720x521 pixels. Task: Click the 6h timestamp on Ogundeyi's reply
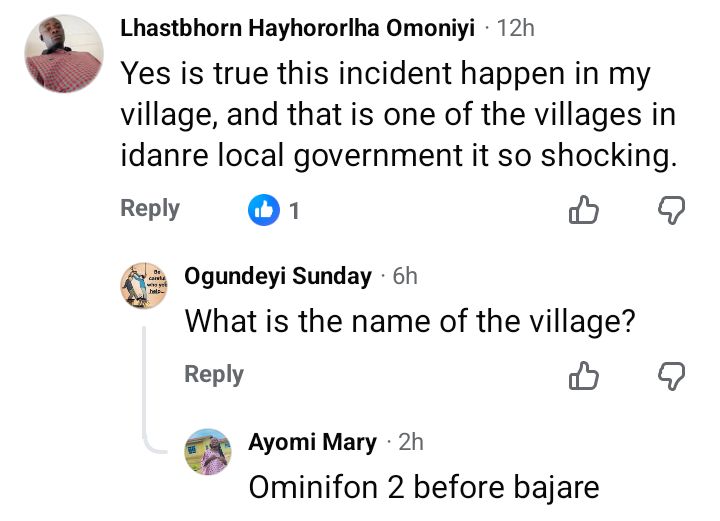(x=404, y=277)
